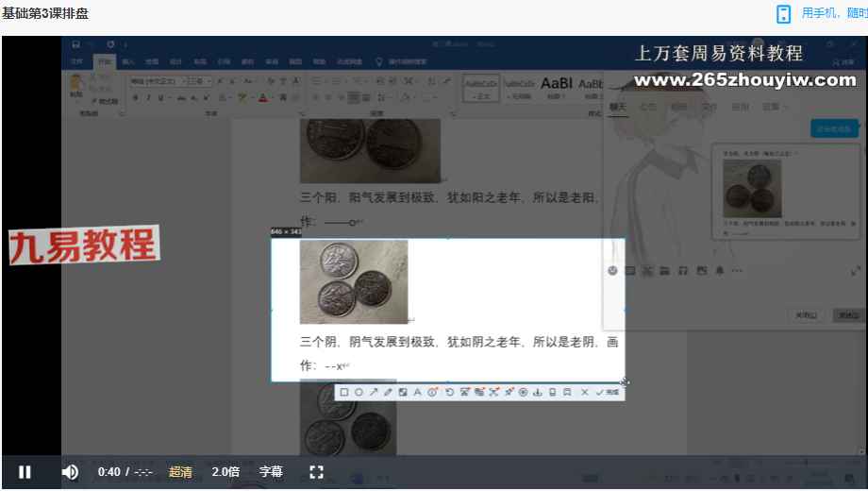
Task: Select the ellipse tool in screenshot toolbar
Action: click(x=359, y=392)
